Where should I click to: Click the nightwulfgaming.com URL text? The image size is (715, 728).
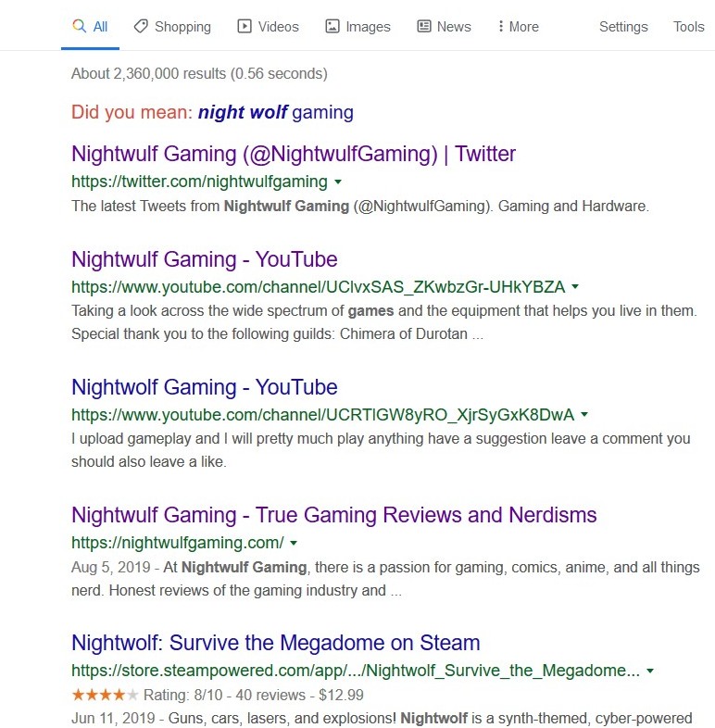pyautogui.click(x=177, y=542)
